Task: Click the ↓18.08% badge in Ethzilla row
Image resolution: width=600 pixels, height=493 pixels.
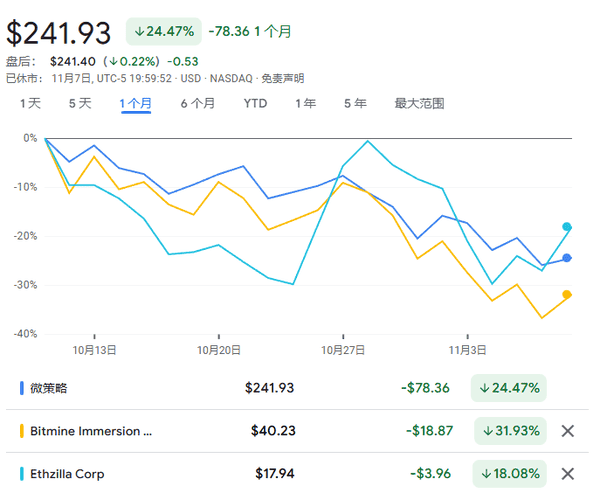Action: click(511, 473)
